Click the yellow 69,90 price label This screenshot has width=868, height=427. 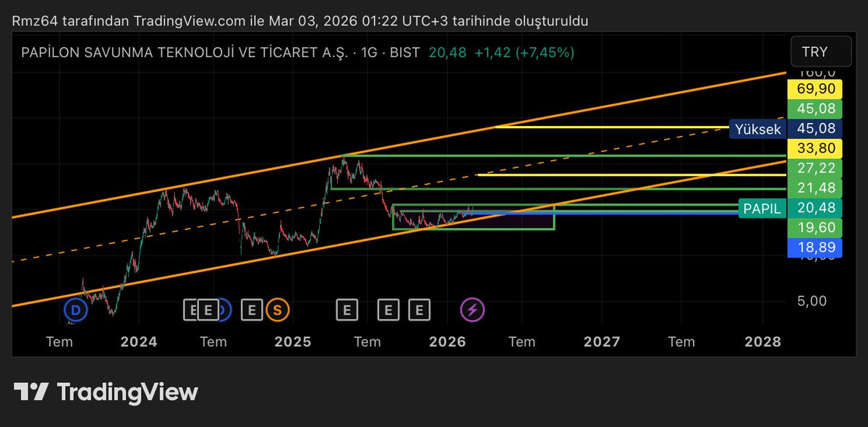pyautogui.click(x=816, y=90)
